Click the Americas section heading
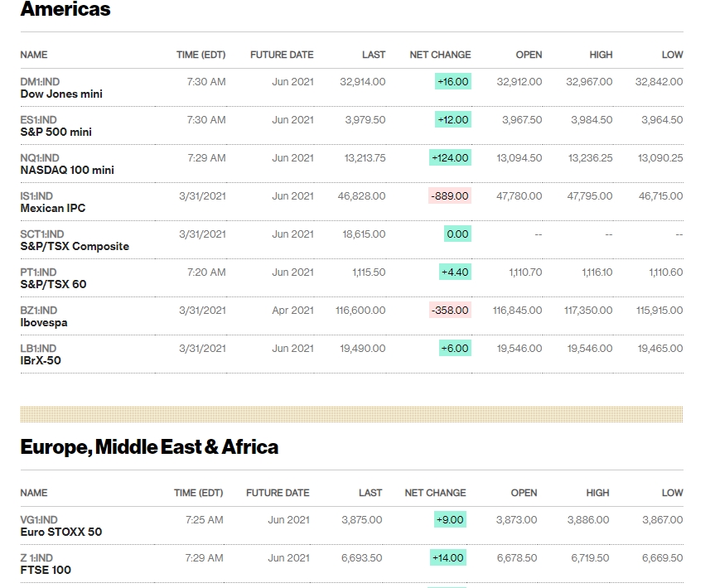This screenshot has width=715, height=588. pos(65,10)
